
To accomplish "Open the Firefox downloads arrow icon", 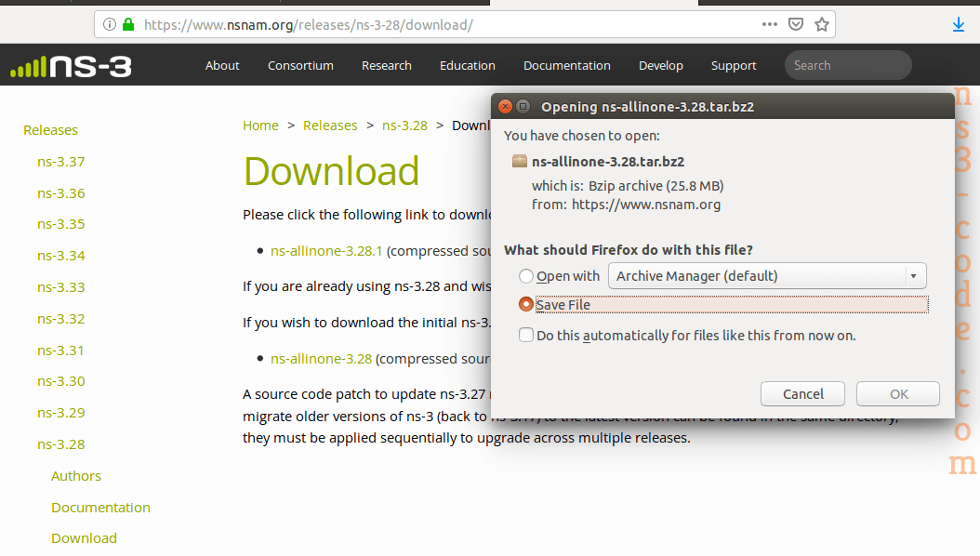I will (958, 24).
